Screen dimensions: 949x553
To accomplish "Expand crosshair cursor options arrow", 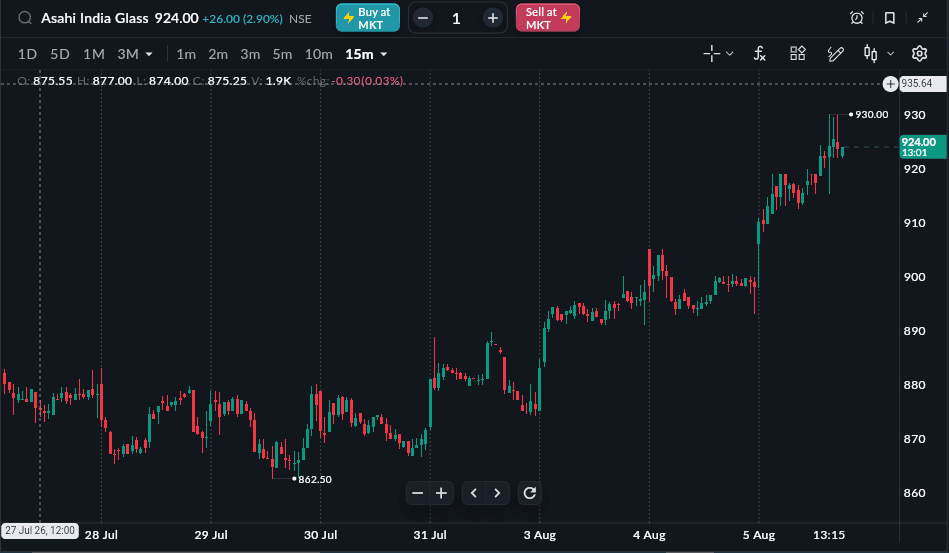I will click(x=729, y=54).
